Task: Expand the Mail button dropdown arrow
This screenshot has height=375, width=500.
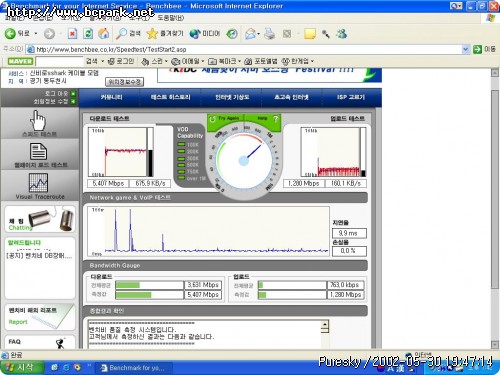Action: (x=258, y=34)
